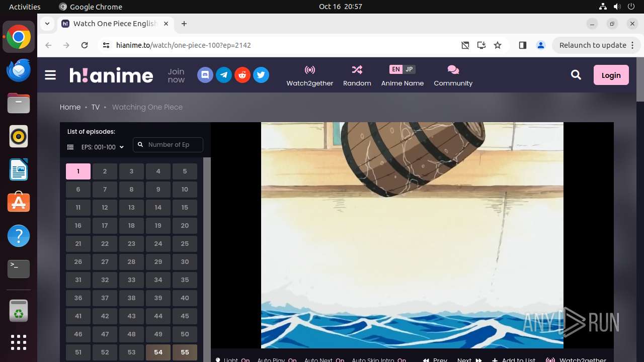Image resolution: width=644 pixels, height=362 pixels.
Task: Toggle Auto Play
Action: point(277,359)
